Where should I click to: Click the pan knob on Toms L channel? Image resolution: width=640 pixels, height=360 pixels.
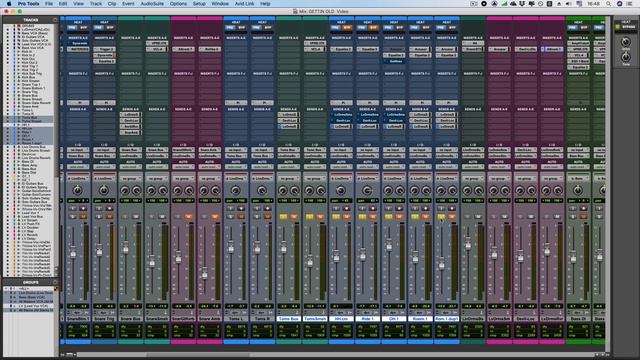(236, 190)
